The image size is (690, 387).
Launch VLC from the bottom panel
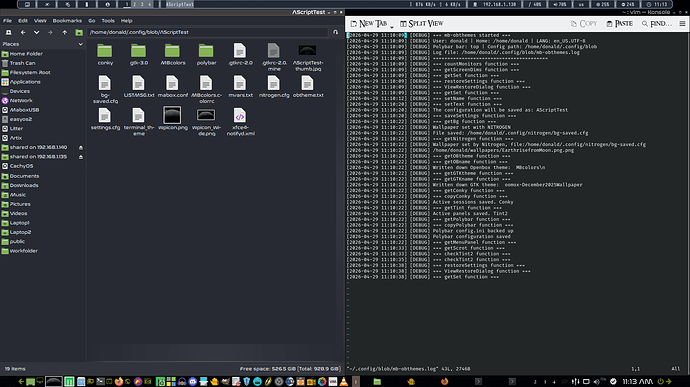click(x=344, y=382)
